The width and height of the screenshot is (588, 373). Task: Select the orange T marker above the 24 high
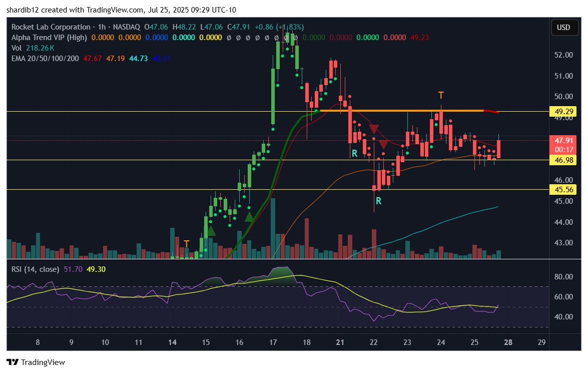point(441,95)
